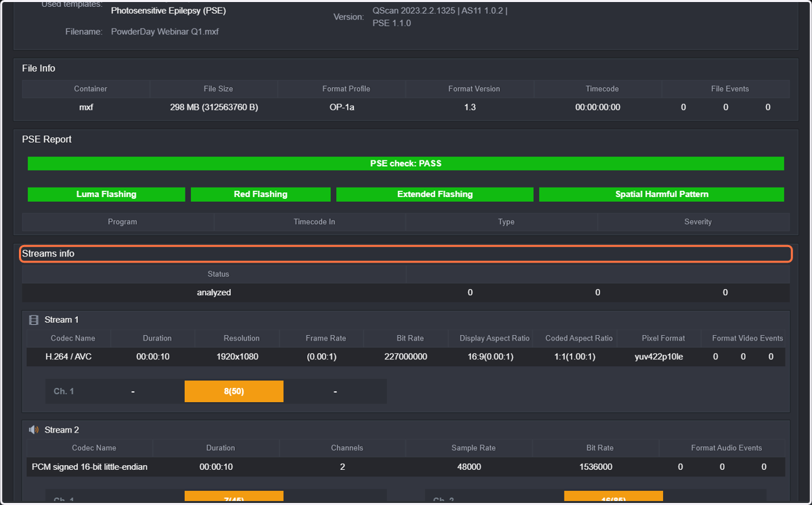Select the H.264 / AVC codec value
This screenshot has height=505, width=812.
click(x=68, y=357)
